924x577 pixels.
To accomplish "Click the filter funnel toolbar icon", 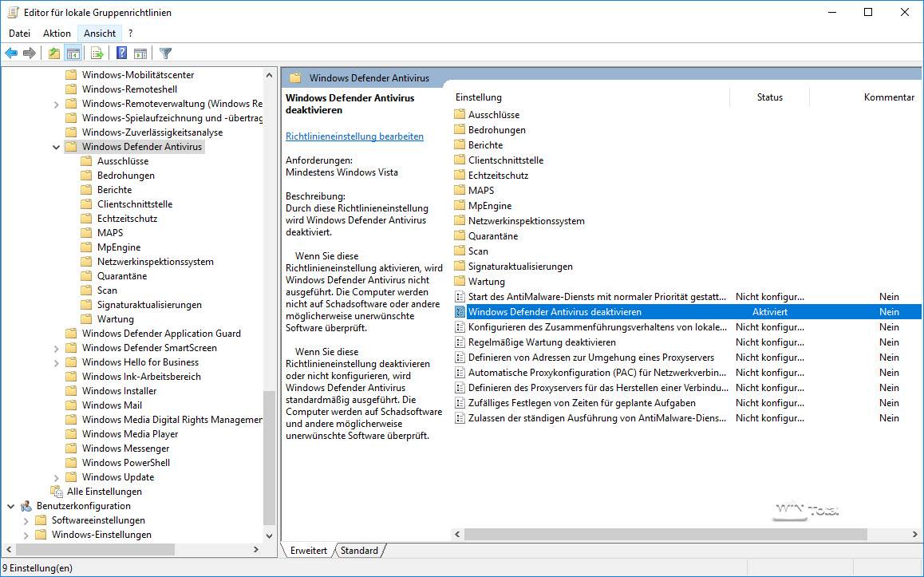I will (165, 53).
